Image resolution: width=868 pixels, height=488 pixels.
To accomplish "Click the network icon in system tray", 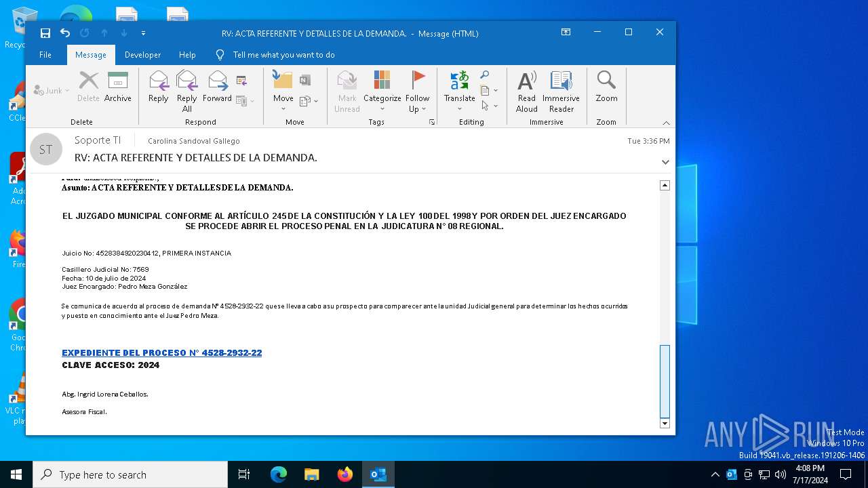I will [x=764, y=474].
